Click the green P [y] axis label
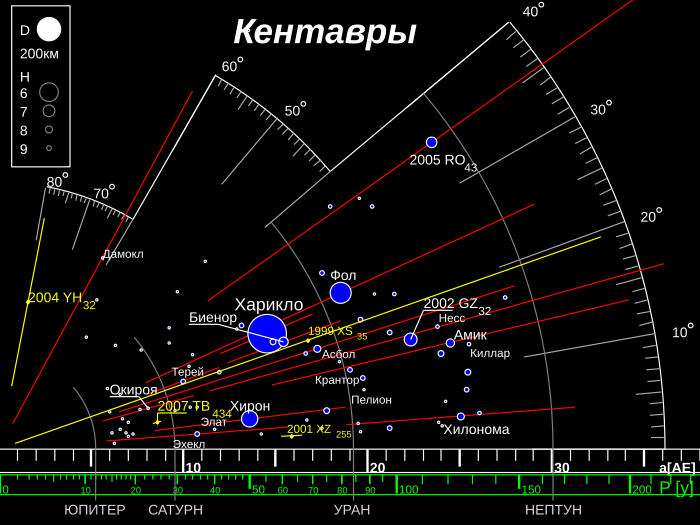The image size is (700, 525). [676, 488]
